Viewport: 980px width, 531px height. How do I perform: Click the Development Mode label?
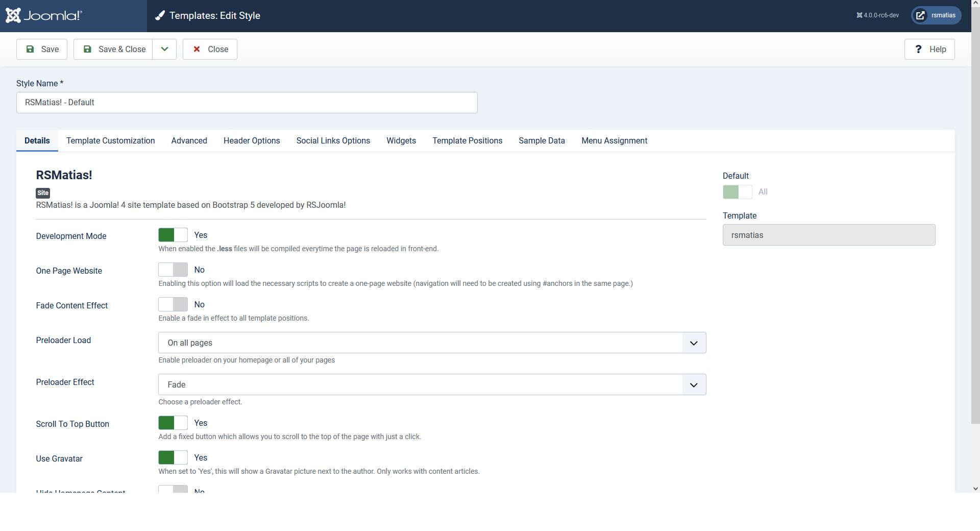click(x=71, y=236)
